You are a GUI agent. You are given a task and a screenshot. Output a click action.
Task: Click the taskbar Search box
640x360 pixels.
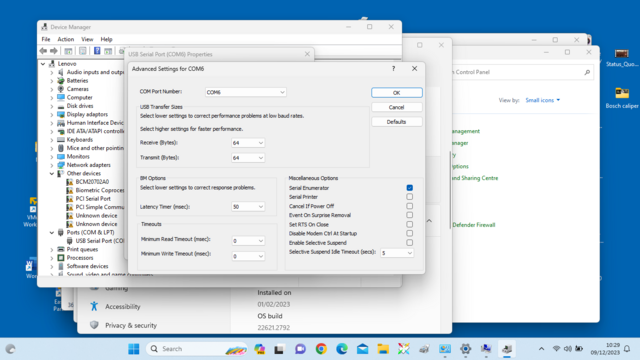tap(197, 349)
